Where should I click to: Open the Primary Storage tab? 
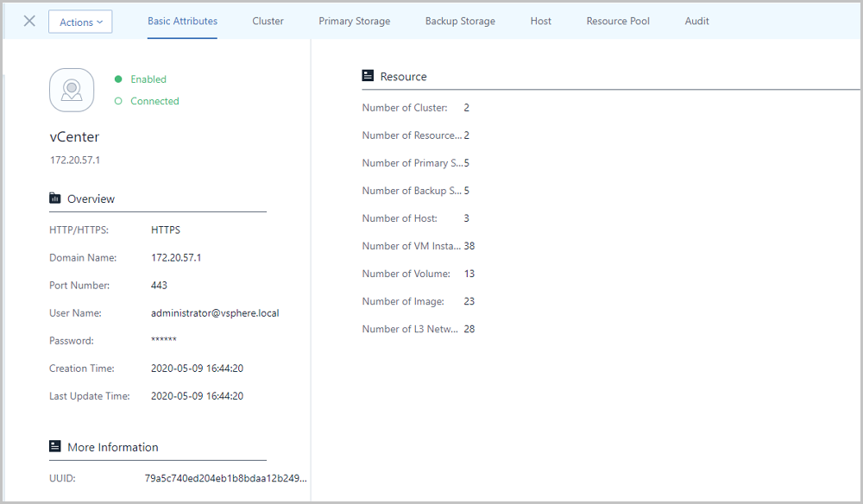coord(355,21)
